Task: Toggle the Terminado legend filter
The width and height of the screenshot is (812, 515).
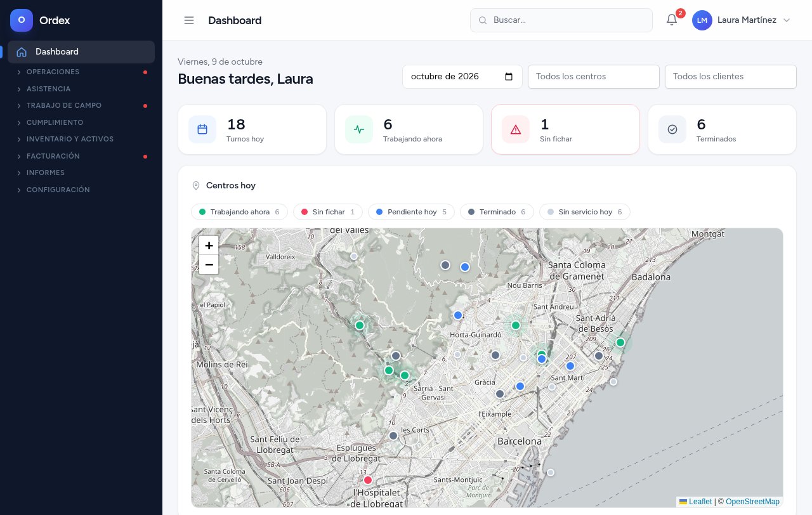Action: click(x=497, y=212)
